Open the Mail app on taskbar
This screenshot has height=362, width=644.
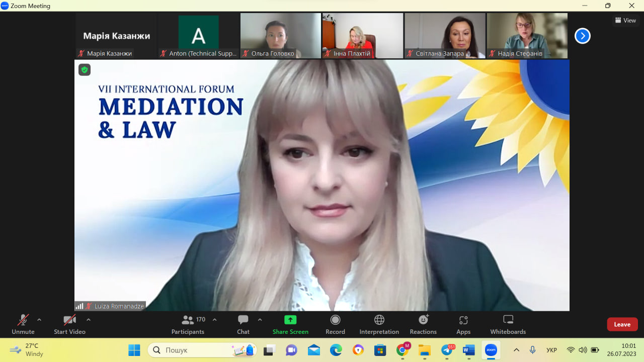[314, 350]
